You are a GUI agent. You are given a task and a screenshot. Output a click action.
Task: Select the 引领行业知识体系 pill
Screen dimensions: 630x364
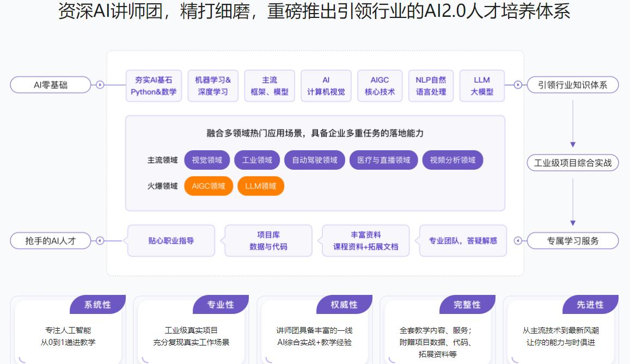572,85
